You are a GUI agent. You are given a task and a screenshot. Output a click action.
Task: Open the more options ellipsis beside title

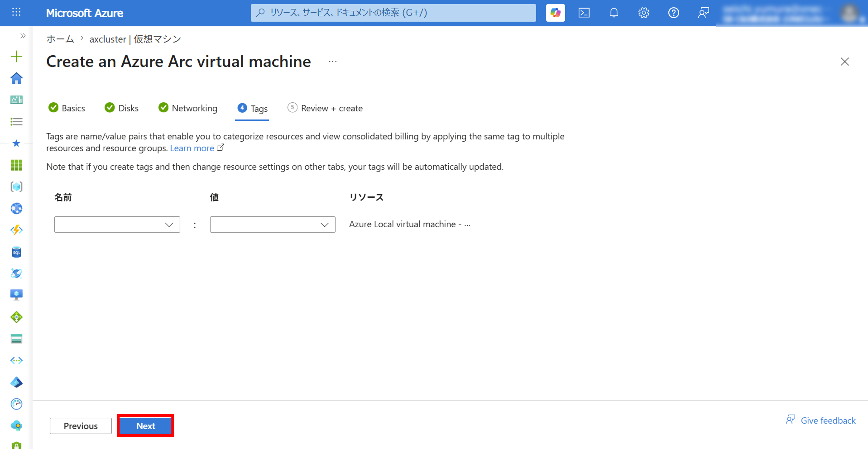pyautogui.click(x=333, y=62)
